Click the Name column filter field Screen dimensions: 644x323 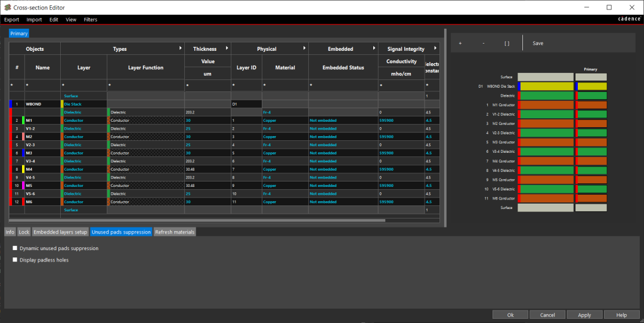42,86
